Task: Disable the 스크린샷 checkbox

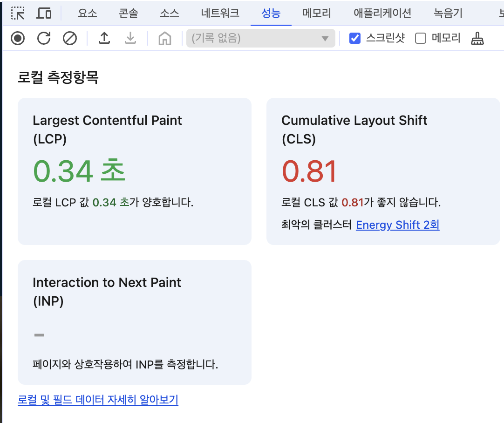Action: 355,38
